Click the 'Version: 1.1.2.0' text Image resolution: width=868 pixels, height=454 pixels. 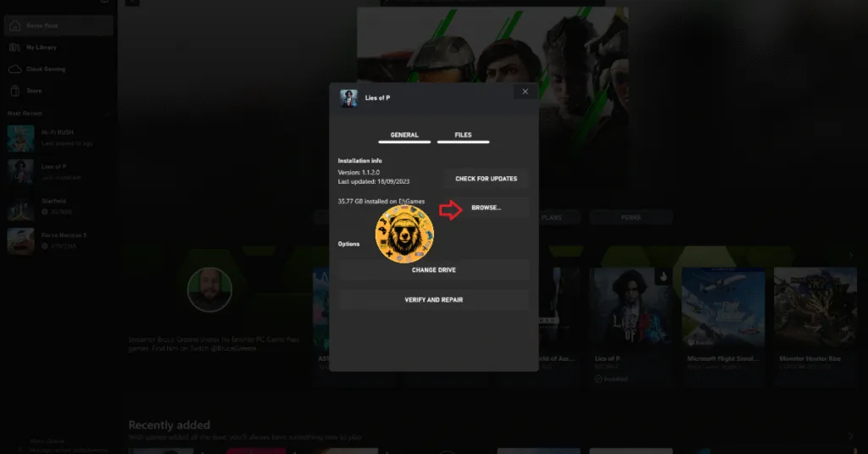pyautogui.click(x=359, y=173)
